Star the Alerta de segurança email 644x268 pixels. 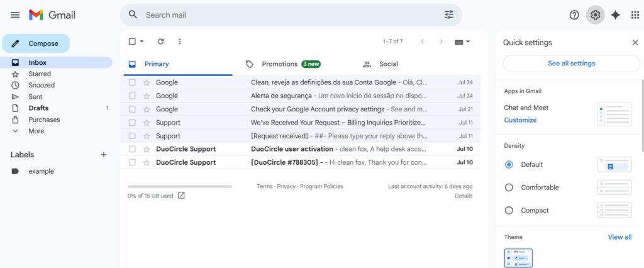[147, 96]
